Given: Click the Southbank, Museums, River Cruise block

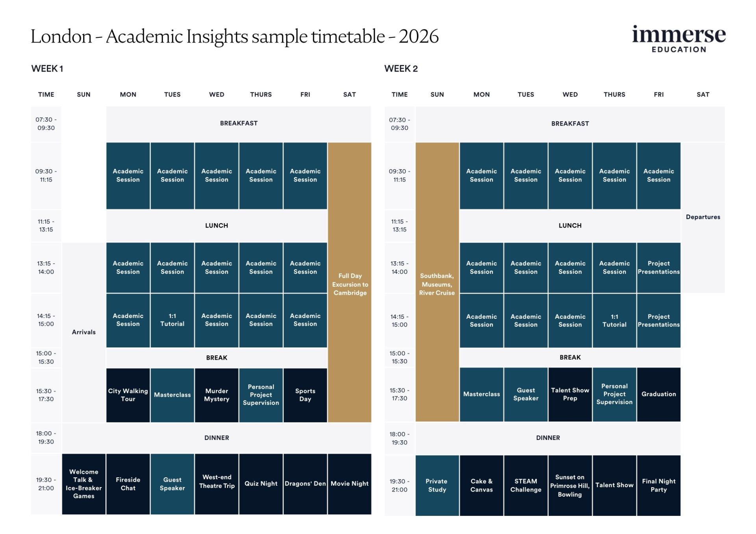Looking at the screenshot, I should [x=437, y=284].
